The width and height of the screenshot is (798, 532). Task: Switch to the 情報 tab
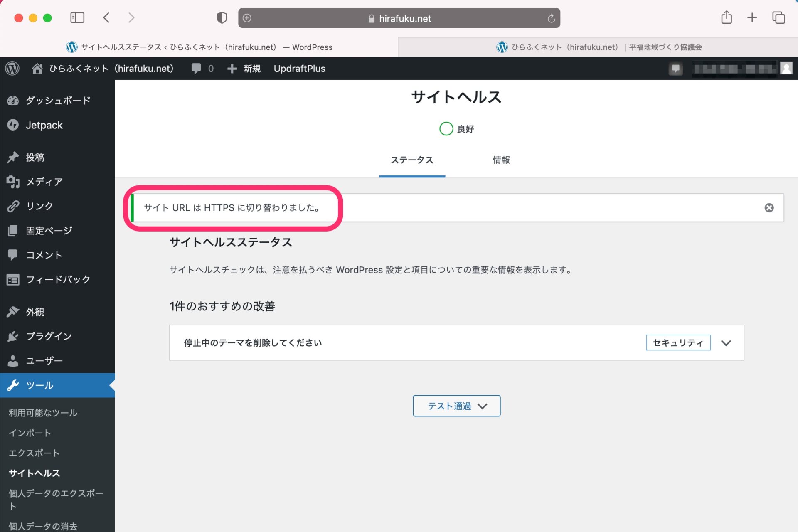coord(501,160)
